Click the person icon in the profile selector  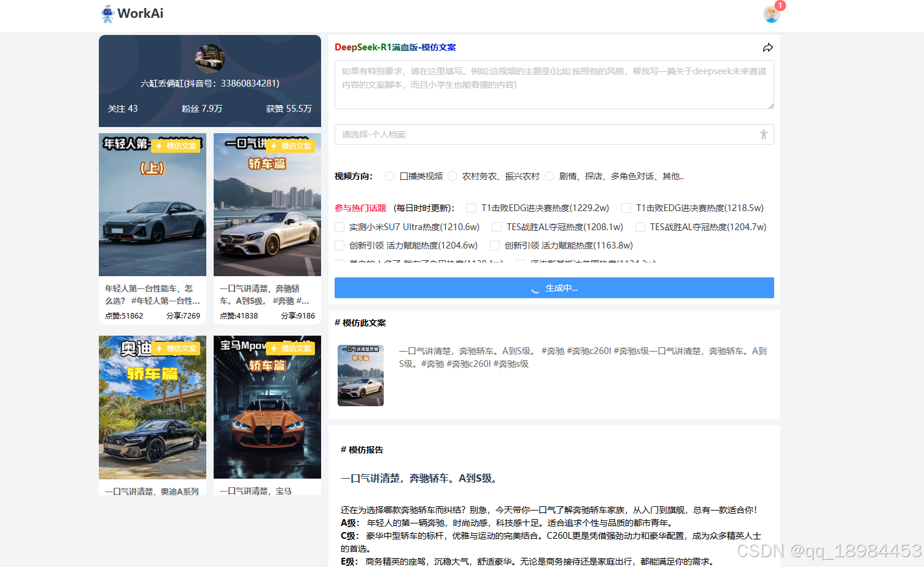point(763,134)
